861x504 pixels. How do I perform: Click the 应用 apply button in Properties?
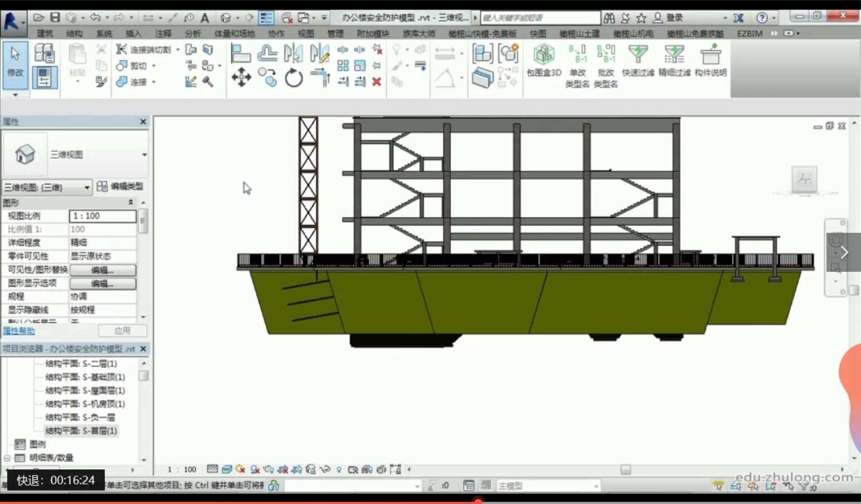[123, 330]
